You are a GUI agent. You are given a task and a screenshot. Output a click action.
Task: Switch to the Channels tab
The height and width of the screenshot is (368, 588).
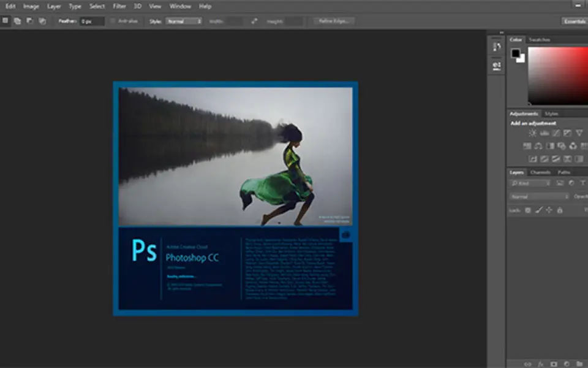pos(540,172)
